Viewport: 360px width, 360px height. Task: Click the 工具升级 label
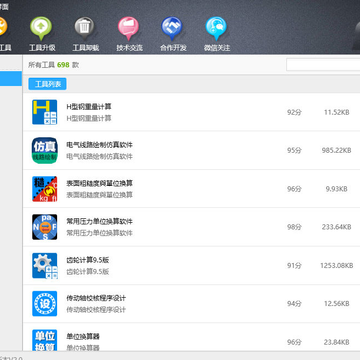(42, 48)
